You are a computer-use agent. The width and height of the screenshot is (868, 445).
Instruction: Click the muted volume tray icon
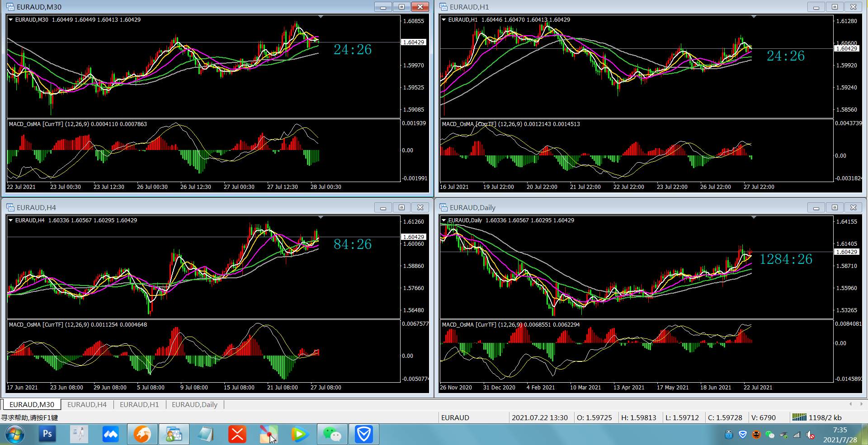point(811,435)
